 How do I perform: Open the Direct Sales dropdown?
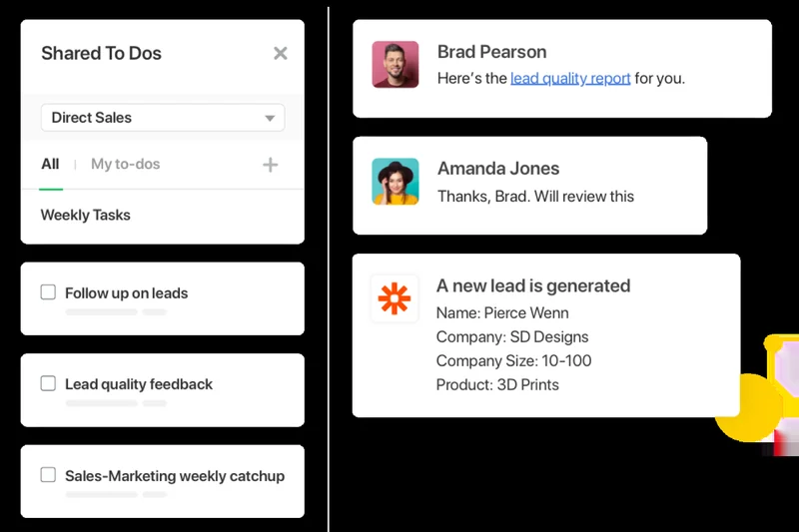[x=162, y=118]
